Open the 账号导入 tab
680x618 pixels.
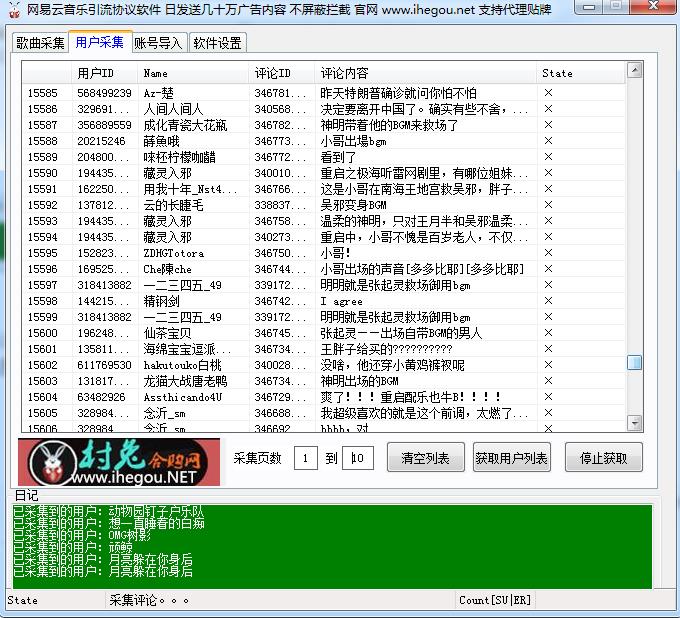(158, 43)
